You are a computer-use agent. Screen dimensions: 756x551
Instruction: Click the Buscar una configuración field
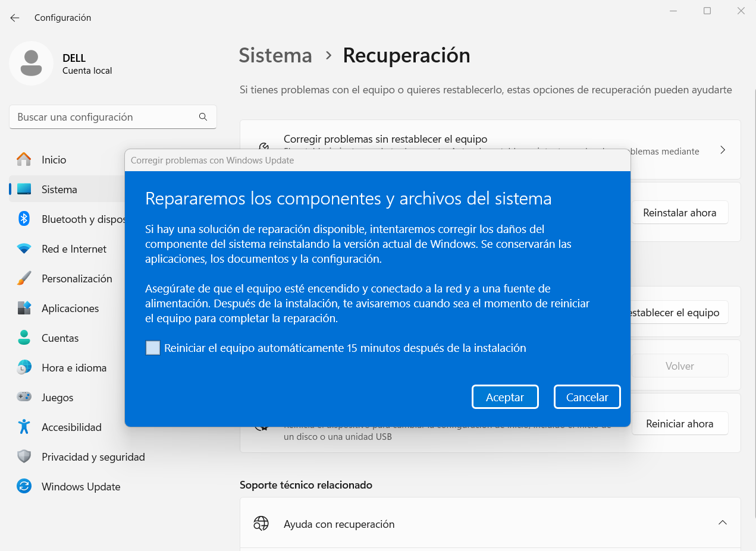click(x=113, y=117)
